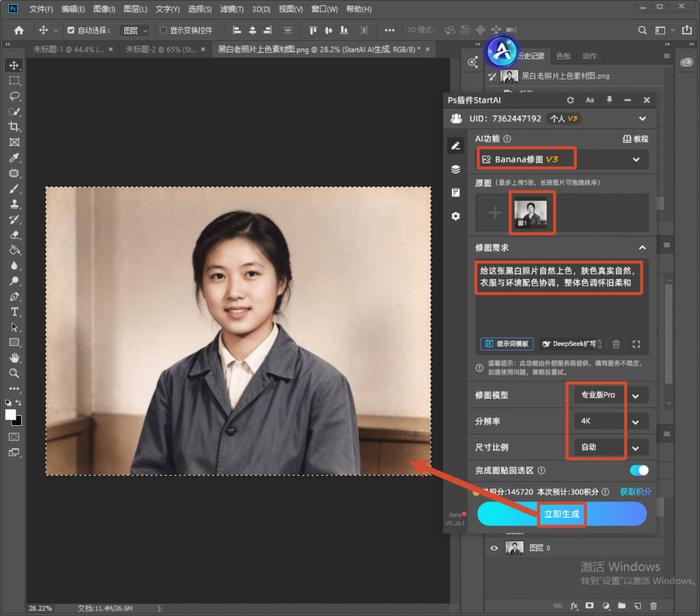Viewport: 700px width, 616px height.
Task: Select the Pen tool
Action: tap(14, 297)
